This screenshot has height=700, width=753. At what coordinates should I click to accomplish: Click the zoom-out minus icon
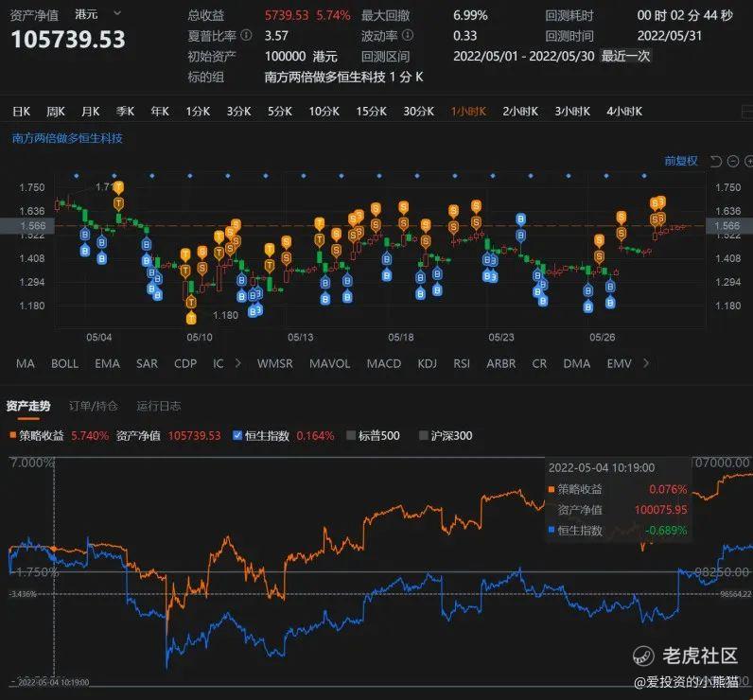click(733, 162)
